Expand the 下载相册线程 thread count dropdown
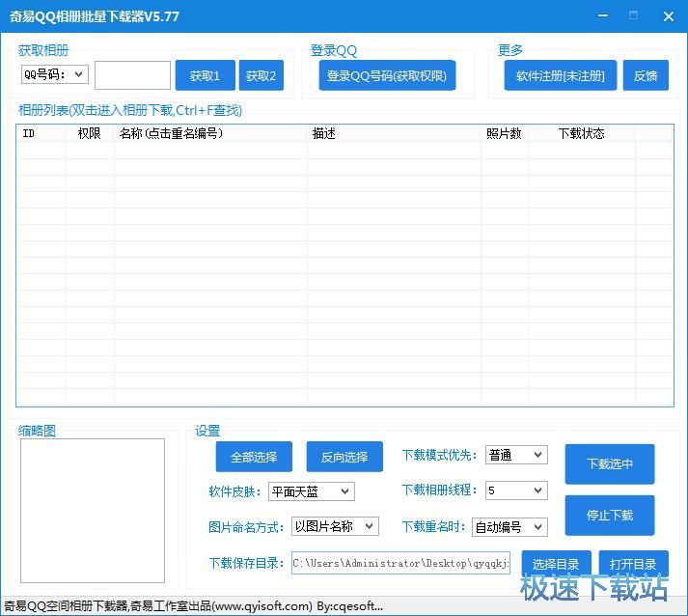Image resolution: width=688 pixels, height=616 pixels. click(515, 490)
